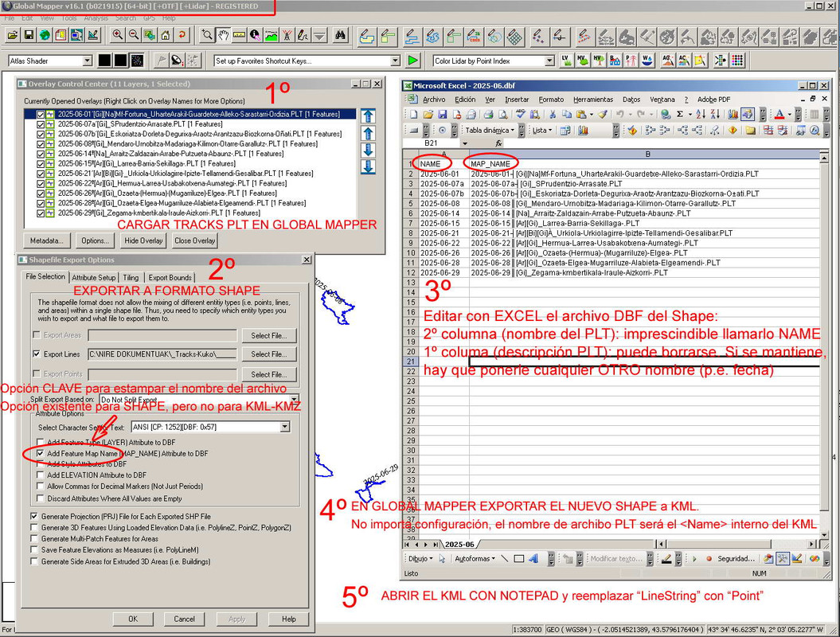Screen dimensions: 840x637
Task: Click the Zoom In magnifier icon
Action: (x=117, y=36)
